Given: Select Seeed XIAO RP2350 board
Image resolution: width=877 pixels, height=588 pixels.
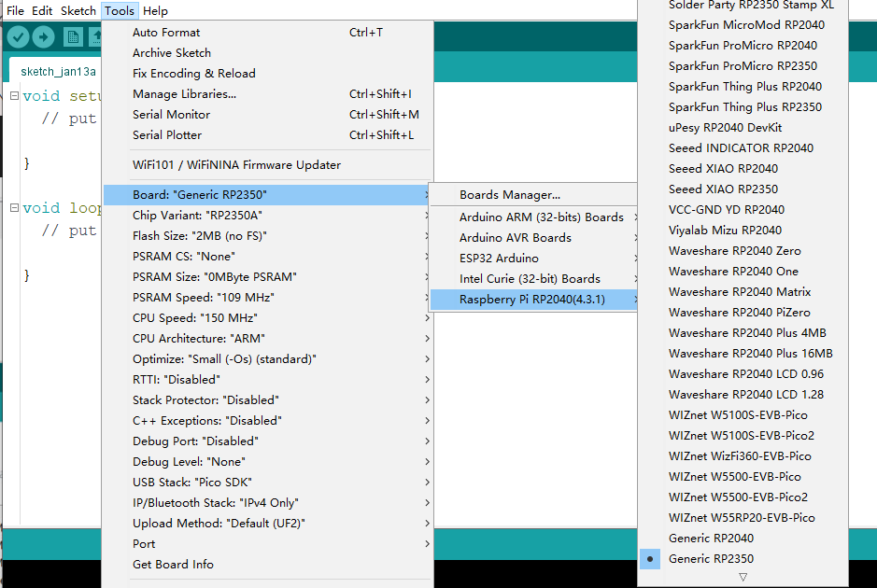Looking at the screenshot, I should pyautogui.click(x=743, y=189).
